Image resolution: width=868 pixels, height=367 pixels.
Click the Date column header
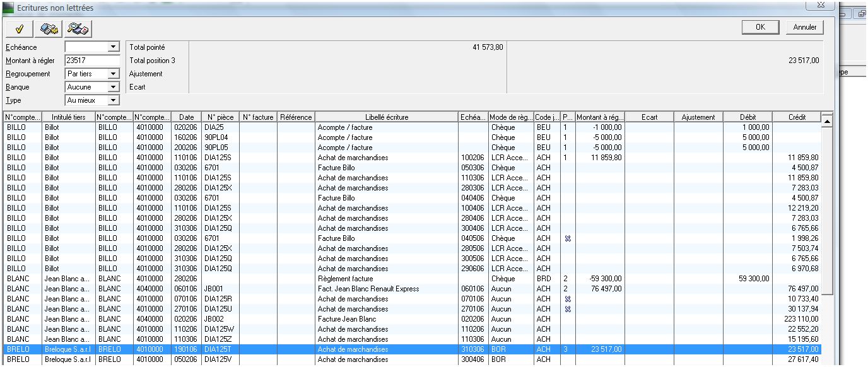coord(186,117)
